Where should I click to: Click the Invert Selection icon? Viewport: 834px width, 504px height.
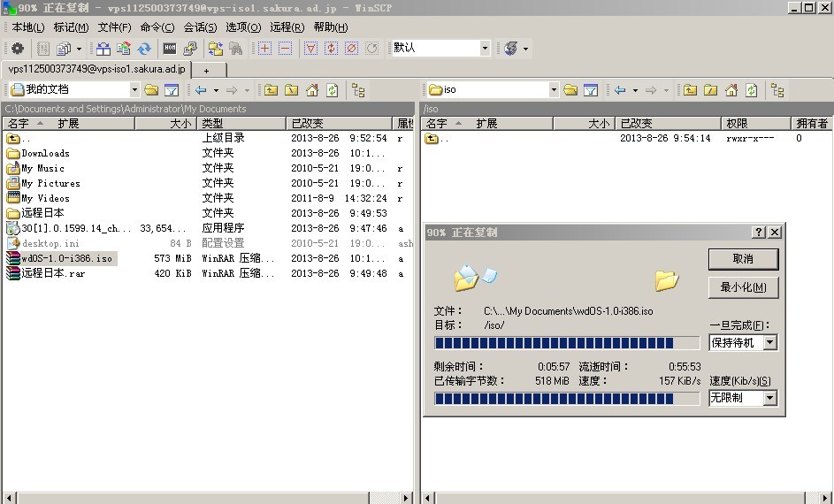331,49
